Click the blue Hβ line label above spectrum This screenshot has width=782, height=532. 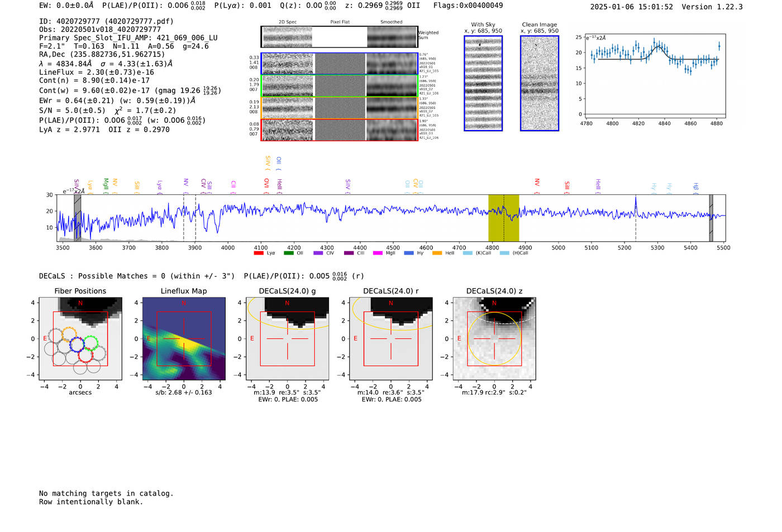(695, 188)
